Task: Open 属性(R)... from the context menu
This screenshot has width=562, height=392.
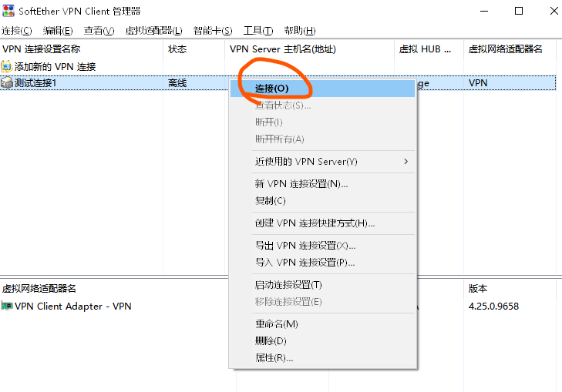Action: [322, 357]
